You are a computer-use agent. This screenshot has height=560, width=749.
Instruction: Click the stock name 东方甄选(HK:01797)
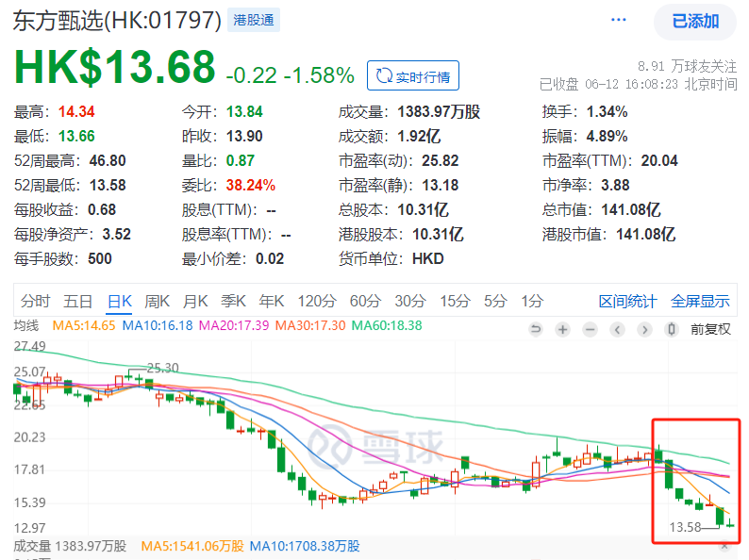(117, 21)
